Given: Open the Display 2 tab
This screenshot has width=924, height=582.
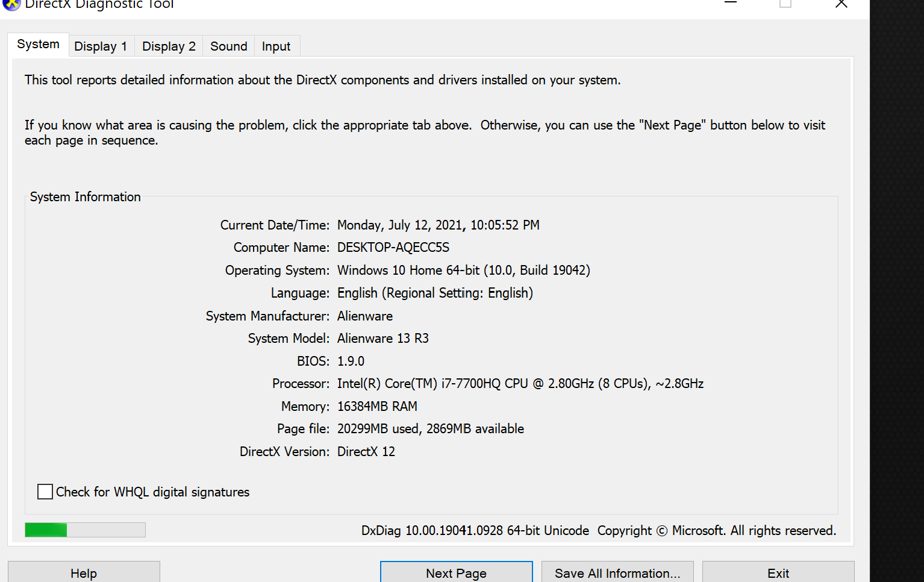Looking at the screenshot, I should [169, 46].
